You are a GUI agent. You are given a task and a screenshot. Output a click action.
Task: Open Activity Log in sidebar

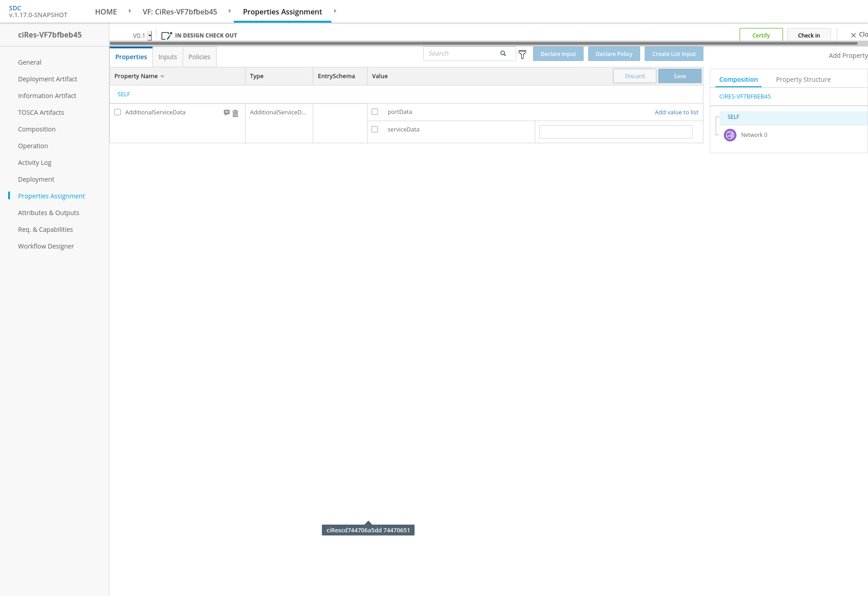(34, 163)
